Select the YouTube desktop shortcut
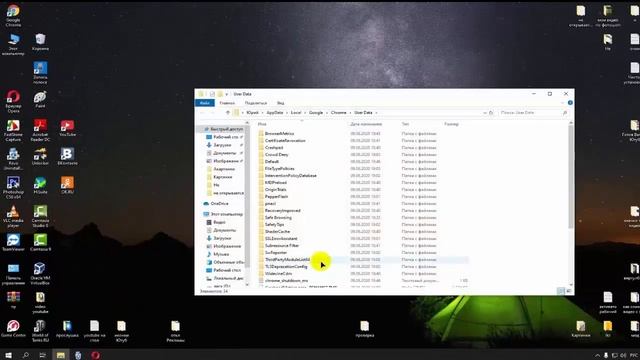 coord(67,128)
